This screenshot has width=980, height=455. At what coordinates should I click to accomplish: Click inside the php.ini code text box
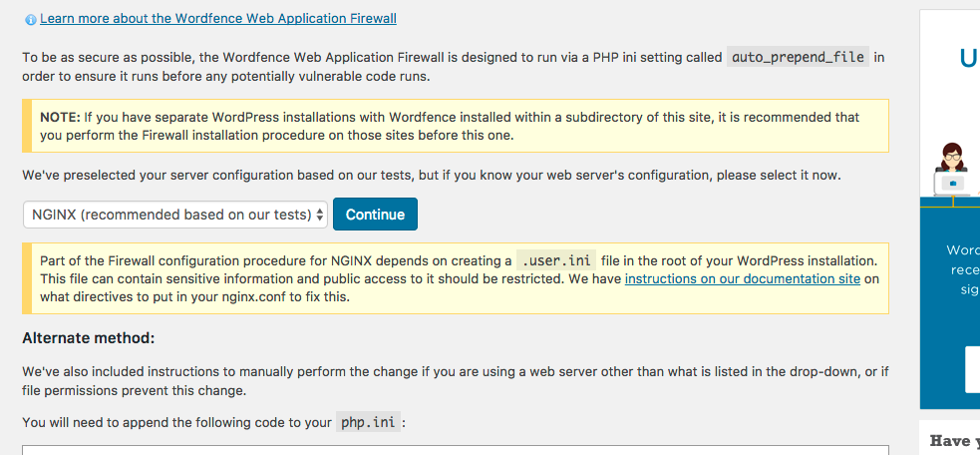[x=456, y=450]
